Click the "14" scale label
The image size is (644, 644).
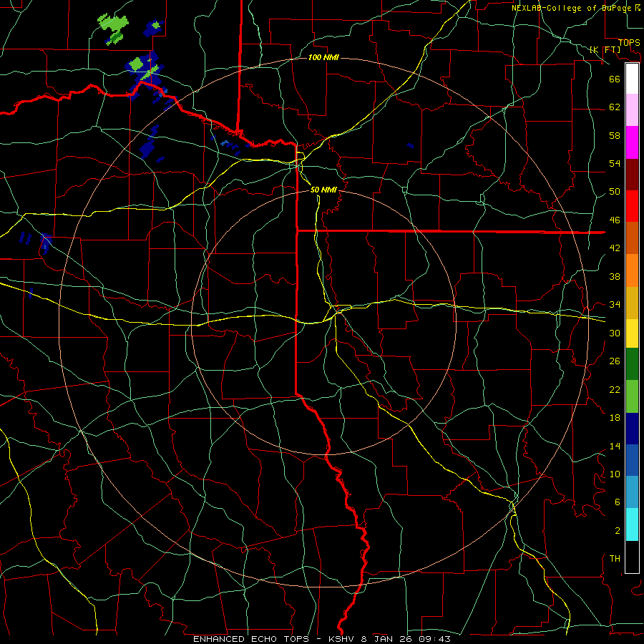[x=615, y=446]
